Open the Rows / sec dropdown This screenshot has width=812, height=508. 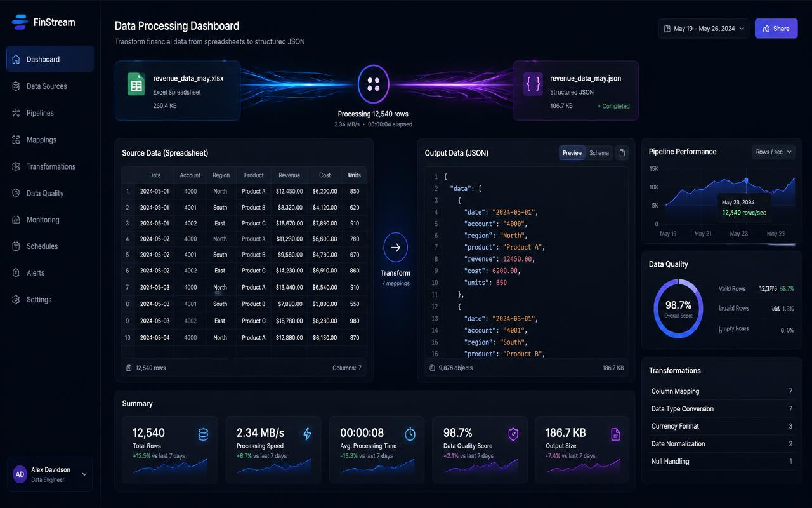tap(773, 152)
